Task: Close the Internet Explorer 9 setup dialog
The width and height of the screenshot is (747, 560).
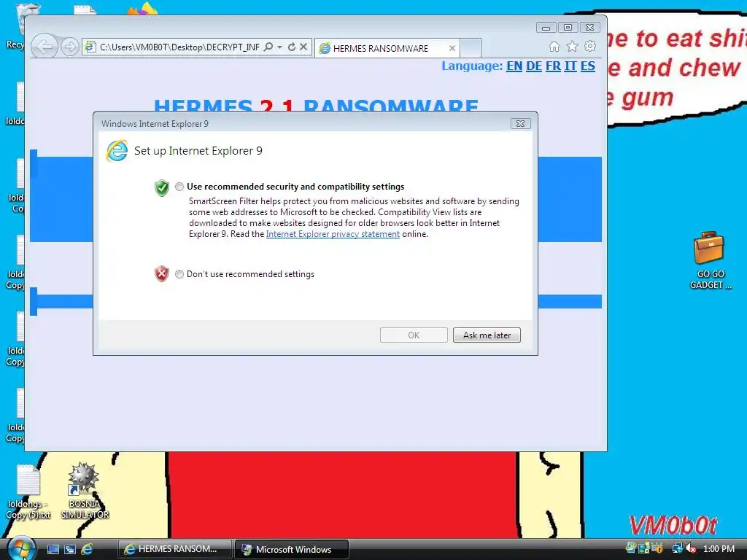Action: (520, 124)
